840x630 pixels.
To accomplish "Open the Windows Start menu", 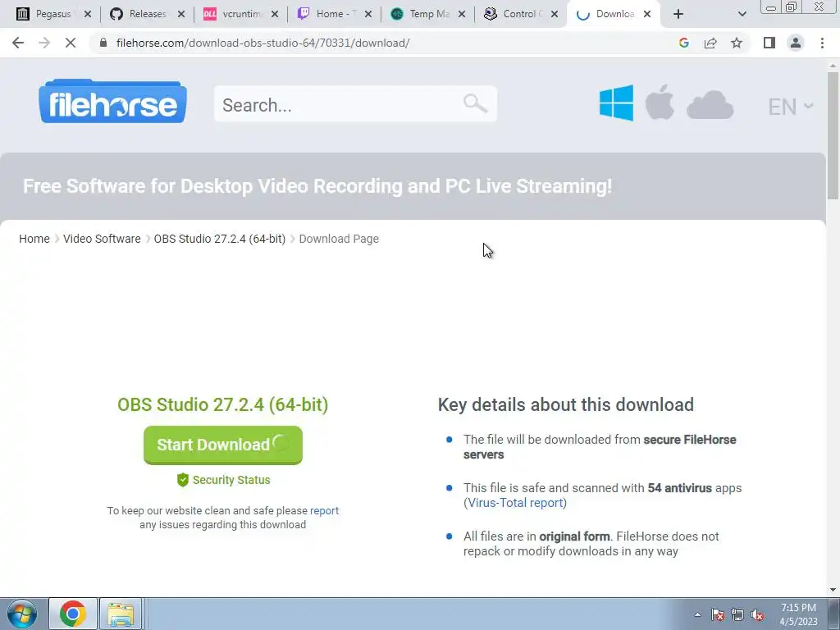I will (22, 614).
